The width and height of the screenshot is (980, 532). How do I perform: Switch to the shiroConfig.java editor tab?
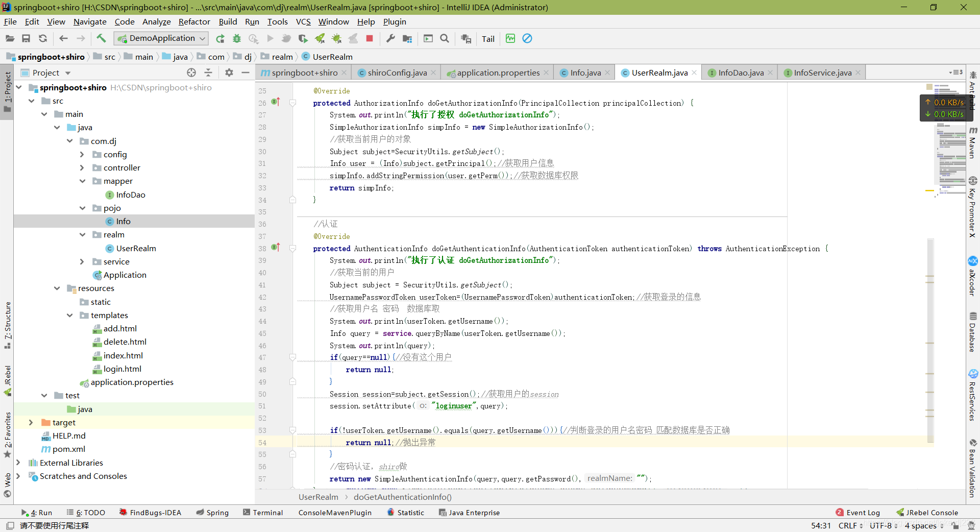click(397, 72)
